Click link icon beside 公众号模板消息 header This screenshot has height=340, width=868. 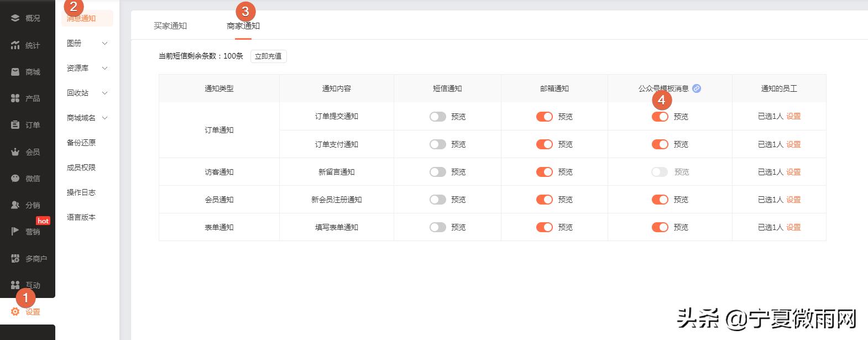click(697, 88)
